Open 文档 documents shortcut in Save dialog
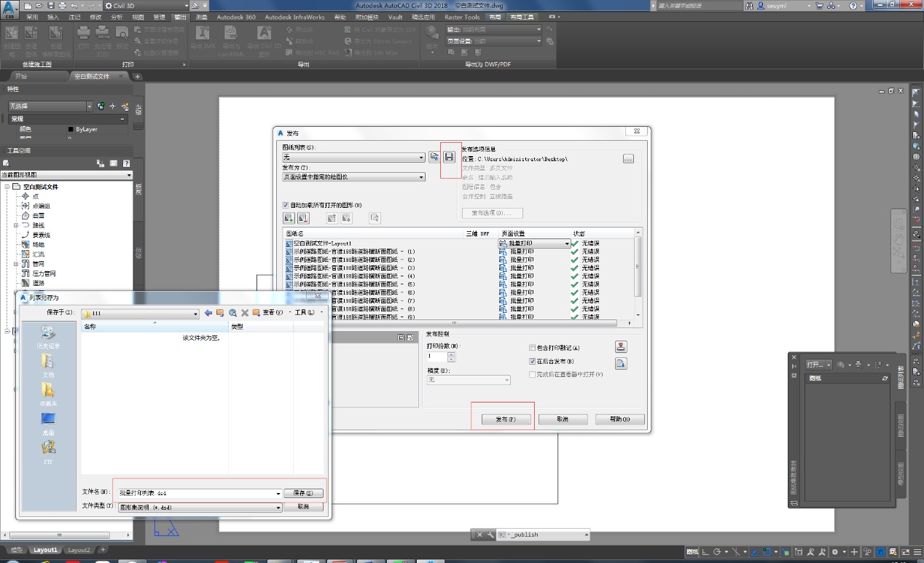The height and width of the screenshot is (563, 924). (x=48, y=366)
